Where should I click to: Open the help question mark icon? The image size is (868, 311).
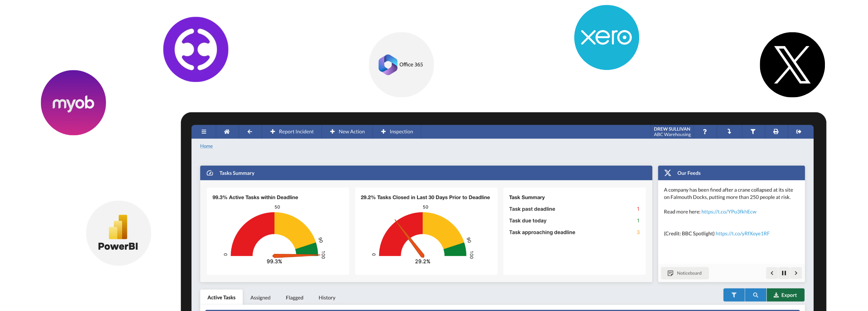tap(705, 132)
